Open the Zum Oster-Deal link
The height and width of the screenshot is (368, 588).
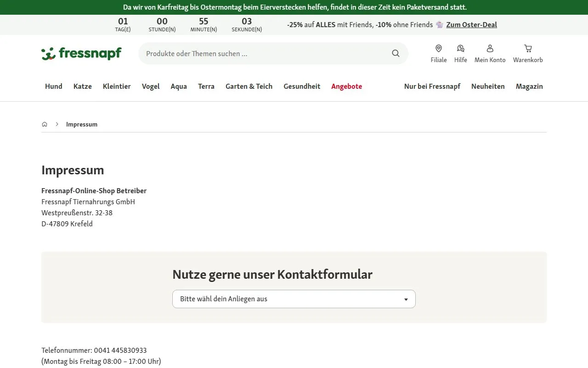(471, 24)
